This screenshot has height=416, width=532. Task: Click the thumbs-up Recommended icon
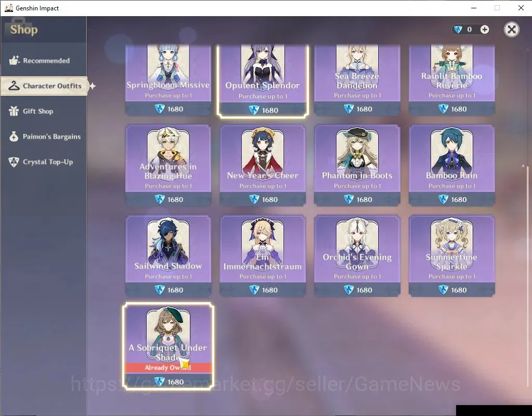pyautogui.click(x=14, y=60)
